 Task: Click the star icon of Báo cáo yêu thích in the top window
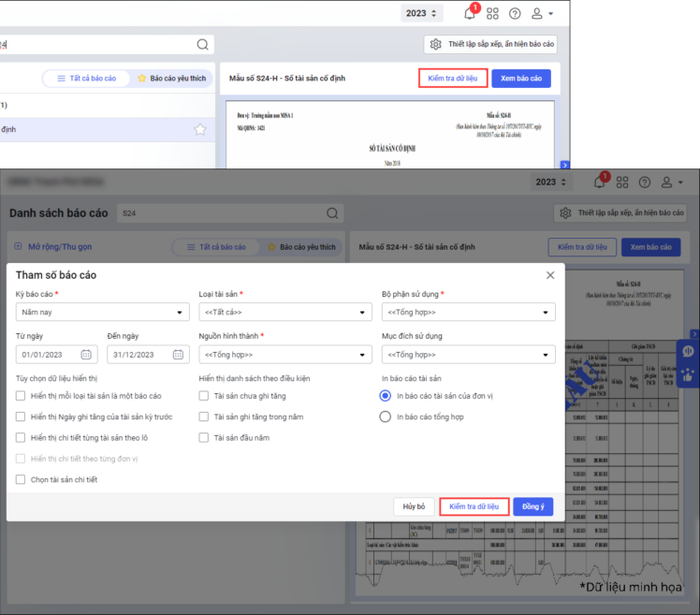point(142,78)
